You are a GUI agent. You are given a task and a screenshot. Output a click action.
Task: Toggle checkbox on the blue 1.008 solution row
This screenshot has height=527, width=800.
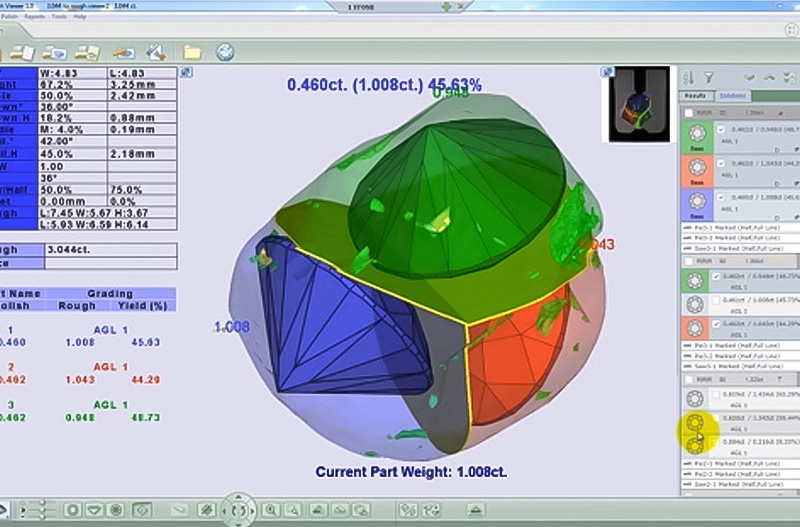[721, 197]
